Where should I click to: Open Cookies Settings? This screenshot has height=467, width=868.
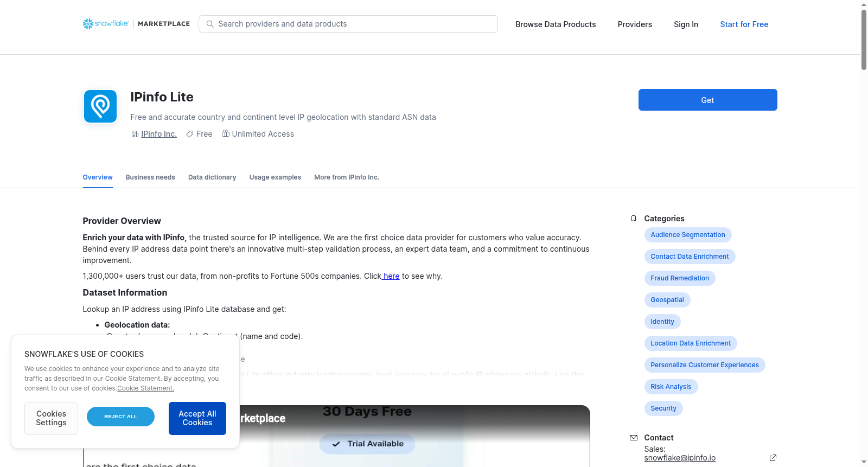click(51, 418)
